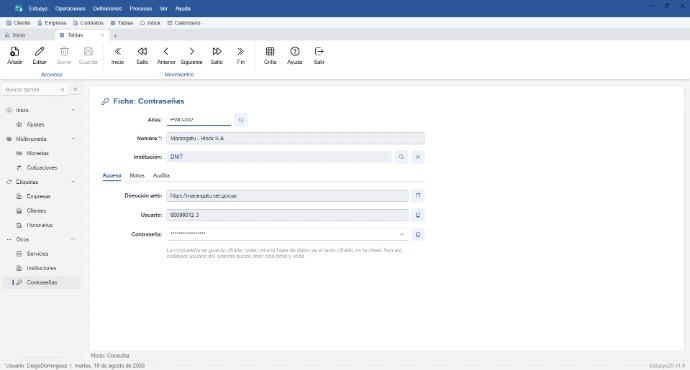This screenshot has width=690, height=370.
Task: Click the search icon next to Alias
Action: [x=241, y=120]
